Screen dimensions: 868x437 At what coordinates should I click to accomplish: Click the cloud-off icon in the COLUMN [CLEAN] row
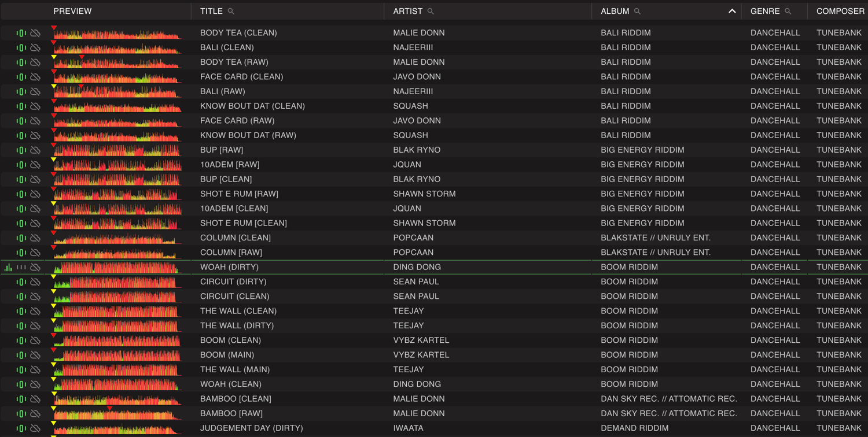tap(35, 238)
